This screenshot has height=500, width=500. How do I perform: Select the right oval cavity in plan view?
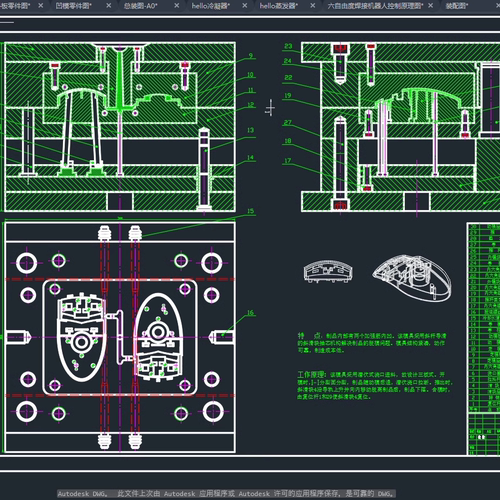(158, 337)
